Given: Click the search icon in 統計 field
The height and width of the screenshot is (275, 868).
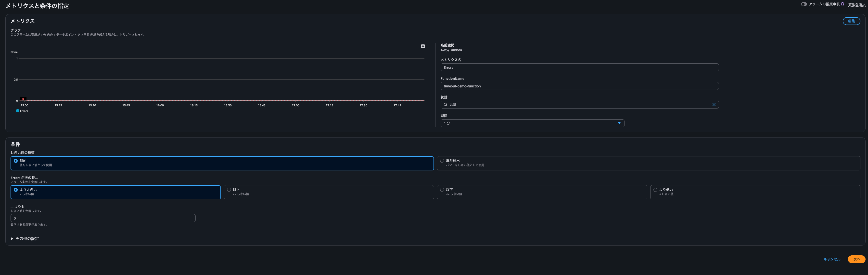Looking at the screenshot, I should (446, 105).
